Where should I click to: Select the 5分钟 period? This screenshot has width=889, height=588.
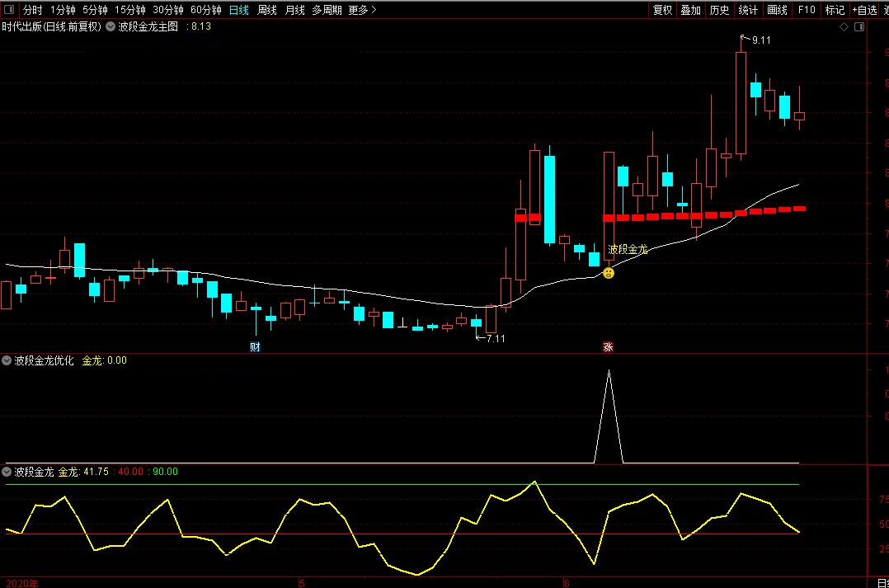tap(95, 10)
